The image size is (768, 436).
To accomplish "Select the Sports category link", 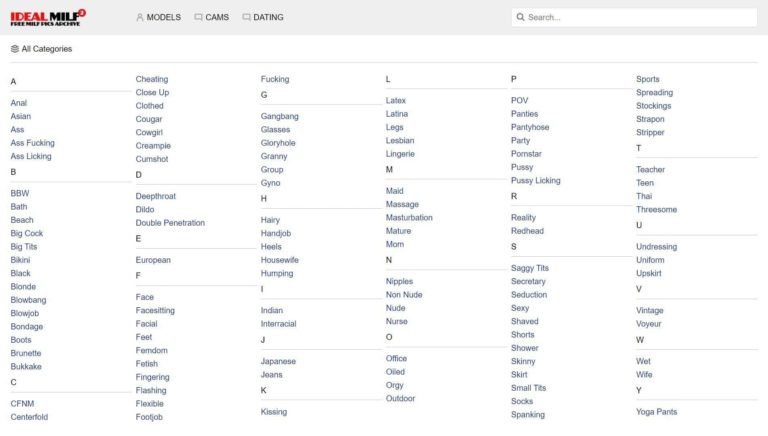I will click(x=647, y=79).
